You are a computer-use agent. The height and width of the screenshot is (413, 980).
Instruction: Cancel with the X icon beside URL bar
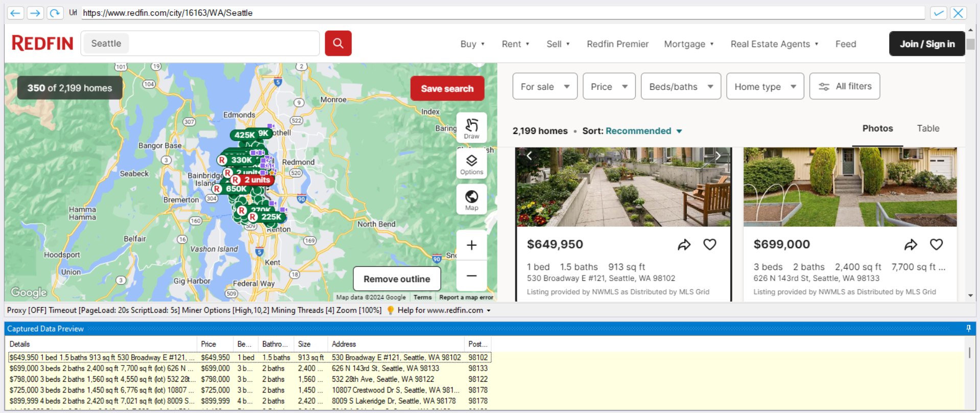(x=958, y=13)
